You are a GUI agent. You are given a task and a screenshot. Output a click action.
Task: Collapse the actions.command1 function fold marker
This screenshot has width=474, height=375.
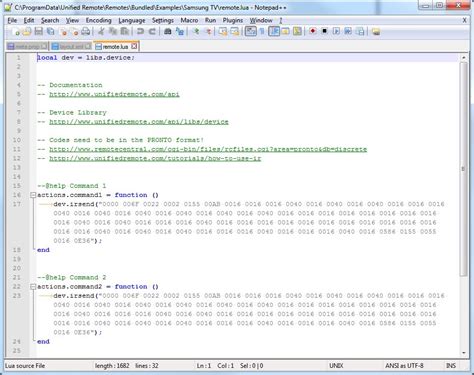(33, 195)
